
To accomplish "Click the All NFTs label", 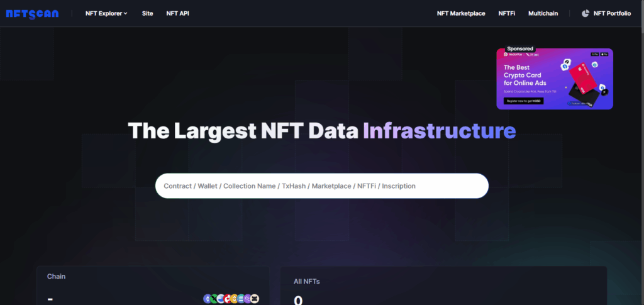I will 306,282.
